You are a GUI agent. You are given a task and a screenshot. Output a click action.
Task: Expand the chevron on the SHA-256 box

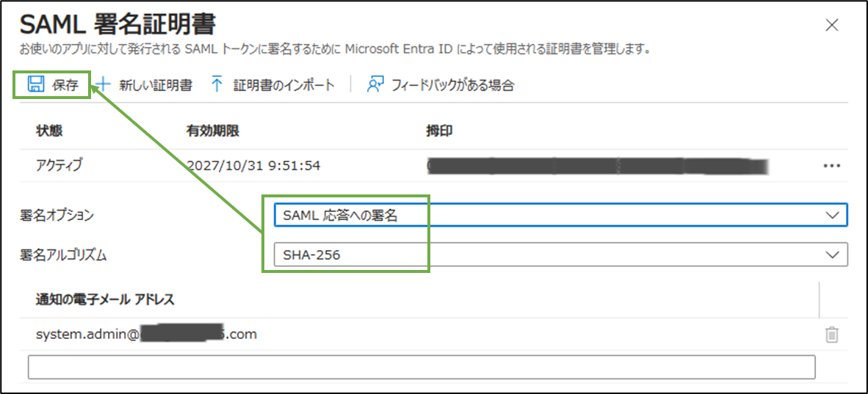tap(832, 255)
